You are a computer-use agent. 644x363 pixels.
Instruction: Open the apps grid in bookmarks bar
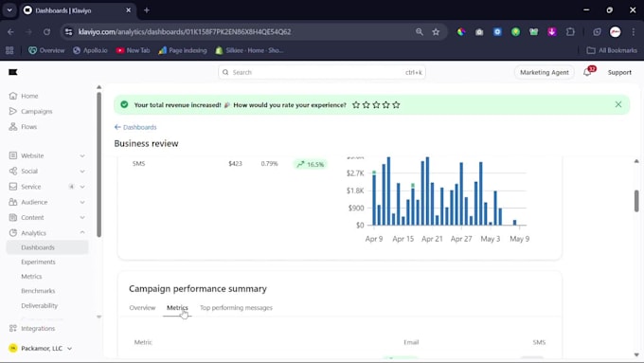point(9,50)
